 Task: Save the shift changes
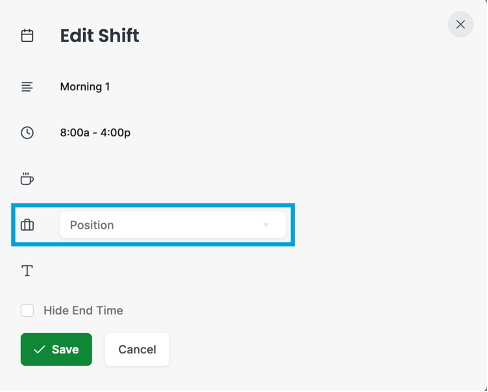56,349
